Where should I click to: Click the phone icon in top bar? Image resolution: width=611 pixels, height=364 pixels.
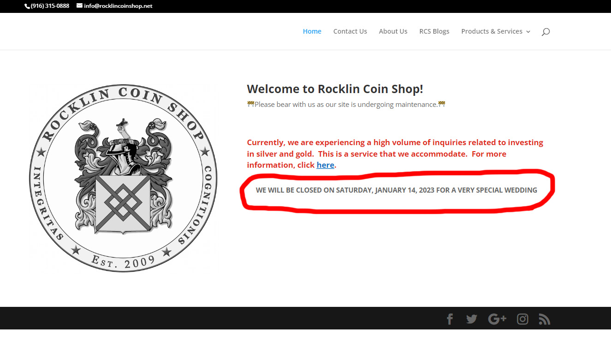pyautogui.click(x=27, y=6)
